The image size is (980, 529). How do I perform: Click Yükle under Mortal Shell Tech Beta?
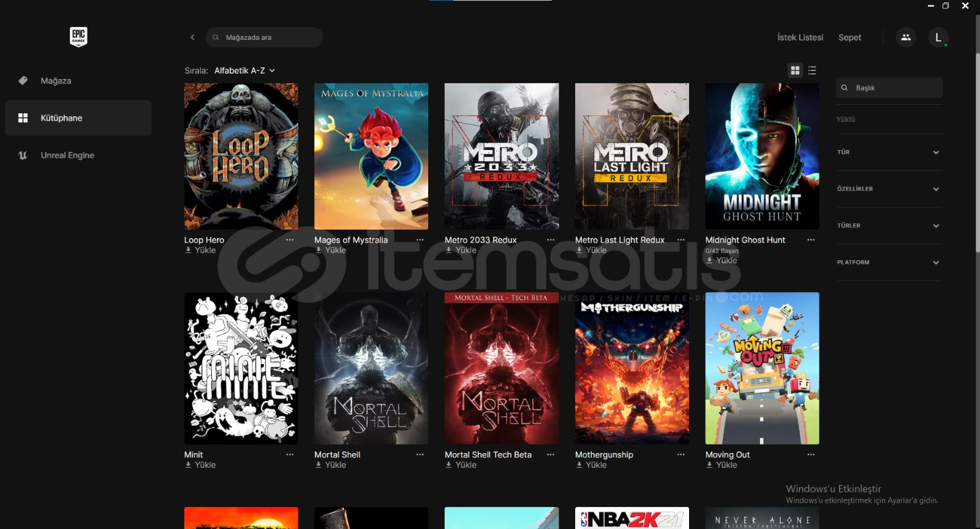click(x=461, y=465)
